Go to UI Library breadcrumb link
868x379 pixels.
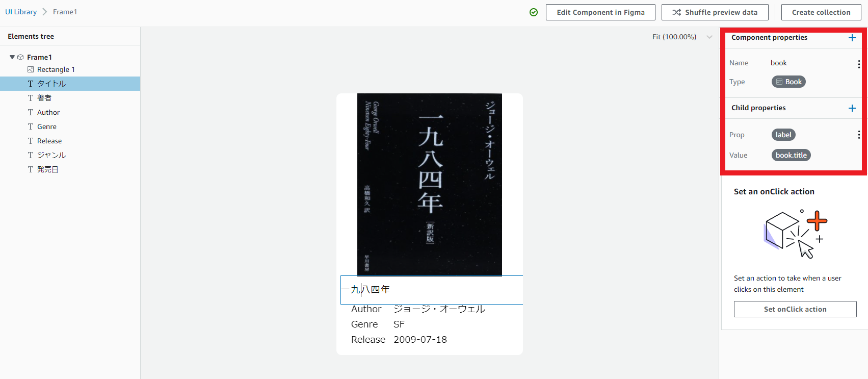pos(21,12)
